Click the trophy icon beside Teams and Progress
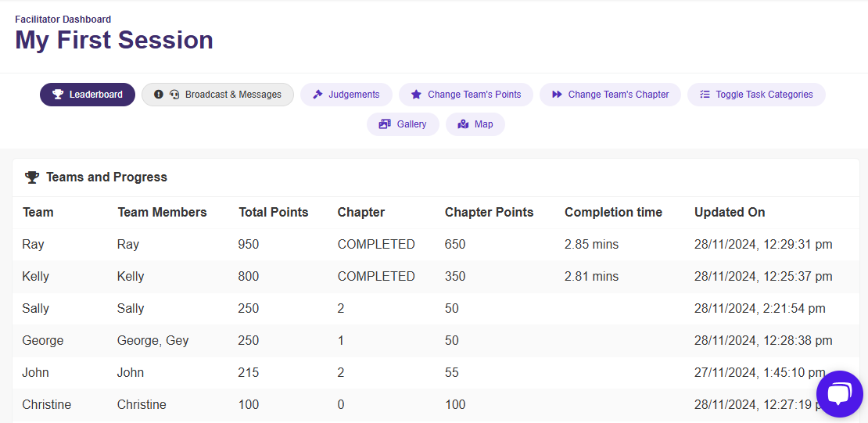868x423 pixels. pos(32,177)
